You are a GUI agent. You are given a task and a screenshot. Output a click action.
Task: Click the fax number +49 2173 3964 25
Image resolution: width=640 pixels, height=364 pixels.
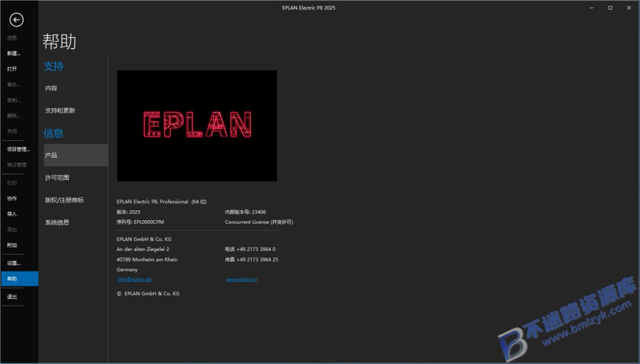[257, 260]
